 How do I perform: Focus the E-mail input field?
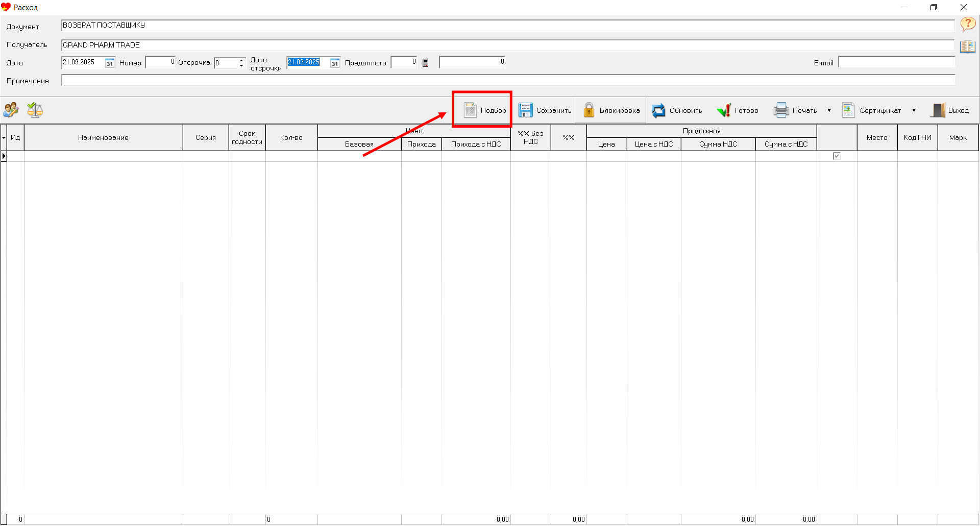pyautogui.click(x=896, y=62)
